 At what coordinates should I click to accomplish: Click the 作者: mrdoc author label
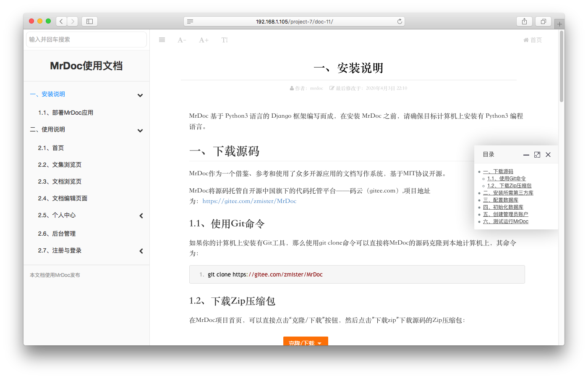306,88
